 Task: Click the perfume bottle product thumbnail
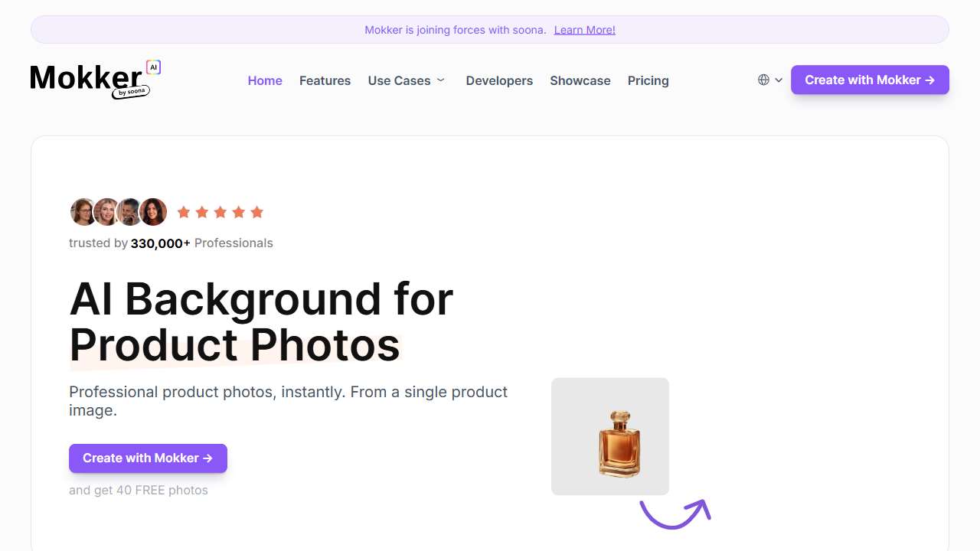610,436
